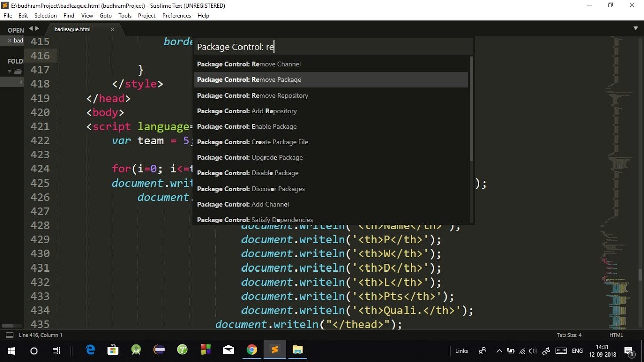Click line number 420 in gutter
The height and width of the screenshot is (362, 644).
tap(40, 112)
